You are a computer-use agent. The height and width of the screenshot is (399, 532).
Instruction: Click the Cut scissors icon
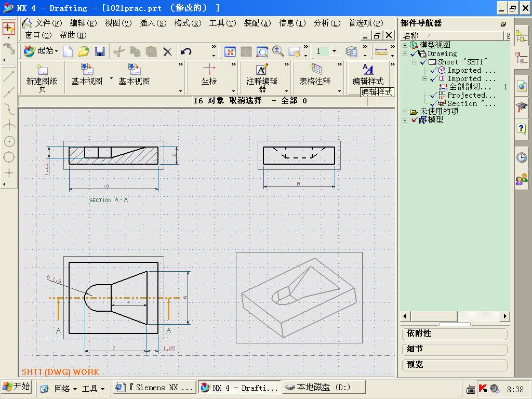pyautogui.click(x=119, y=51)
